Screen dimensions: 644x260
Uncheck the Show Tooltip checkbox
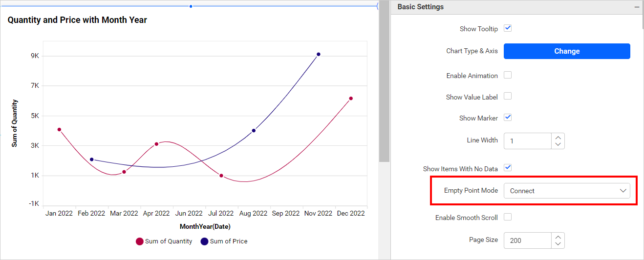508,28
